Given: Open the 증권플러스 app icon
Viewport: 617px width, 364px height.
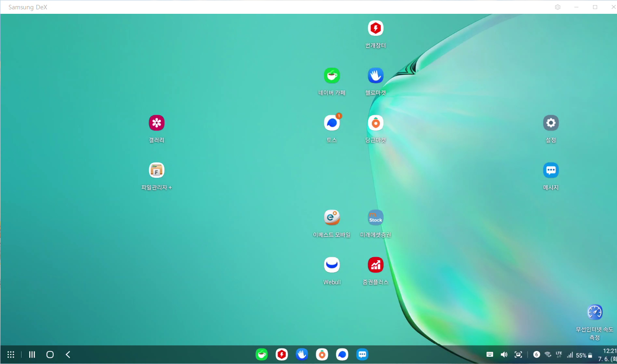Looking at the screenshot, I should 376,265.
